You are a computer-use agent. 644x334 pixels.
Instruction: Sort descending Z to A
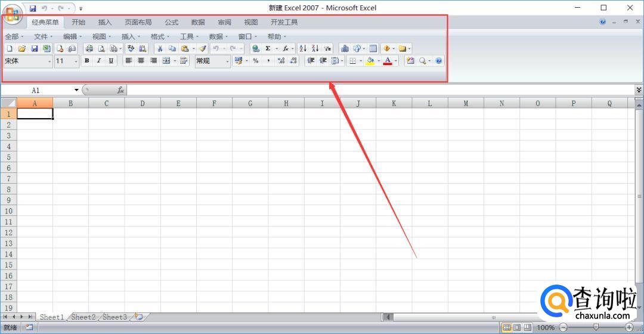315,48
